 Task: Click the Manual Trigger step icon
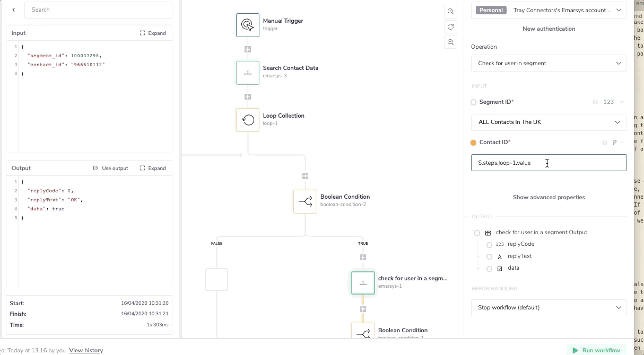(x=247, y=25)
